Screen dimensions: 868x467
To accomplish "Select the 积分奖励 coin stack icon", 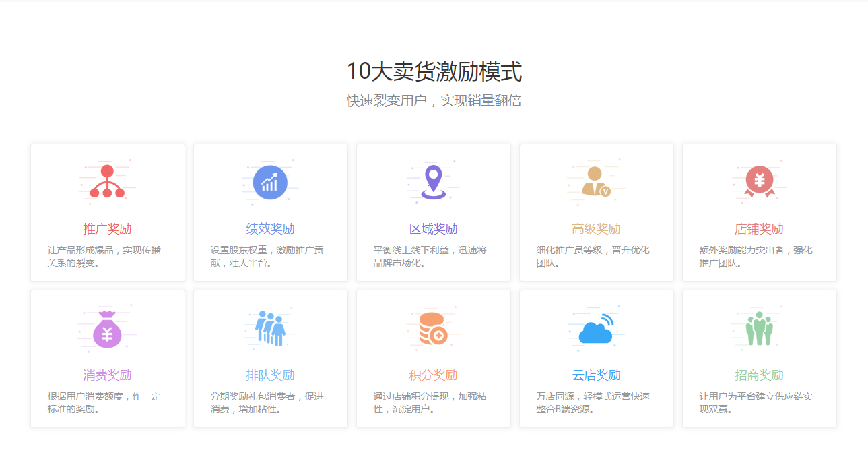I will [x=433, y=328].
